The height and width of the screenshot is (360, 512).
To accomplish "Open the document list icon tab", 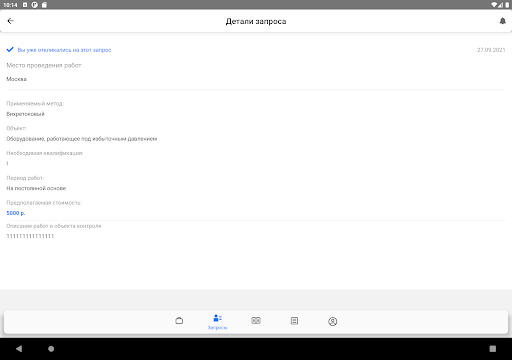I will (x=294, y=321).
